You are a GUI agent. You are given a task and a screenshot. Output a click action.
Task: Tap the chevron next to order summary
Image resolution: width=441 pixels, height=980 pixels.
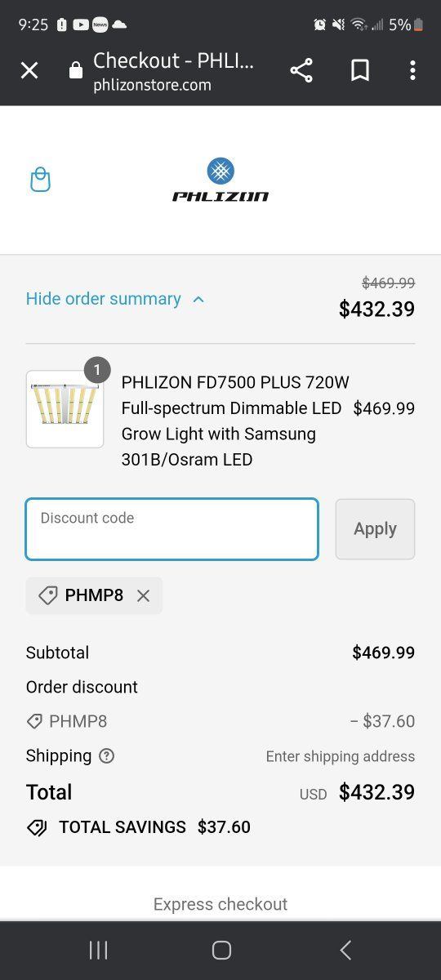point(198,299)
